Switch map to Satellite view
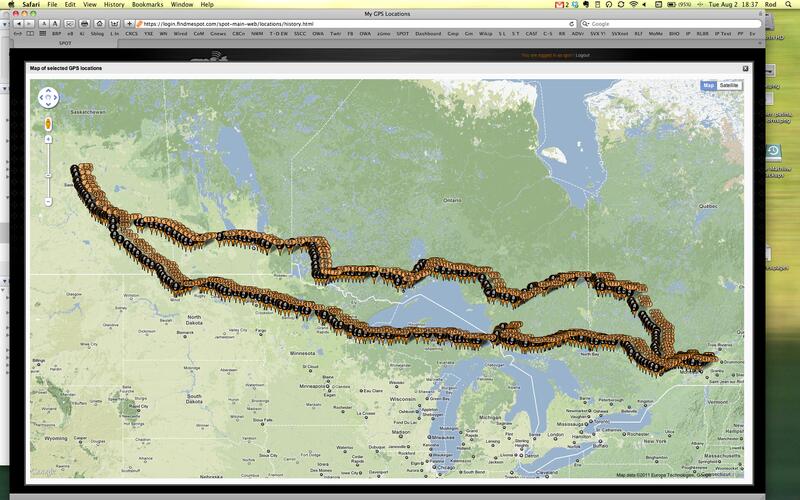Image resolution: width=800 pixels, height=500 pixels. click(729, 86)
